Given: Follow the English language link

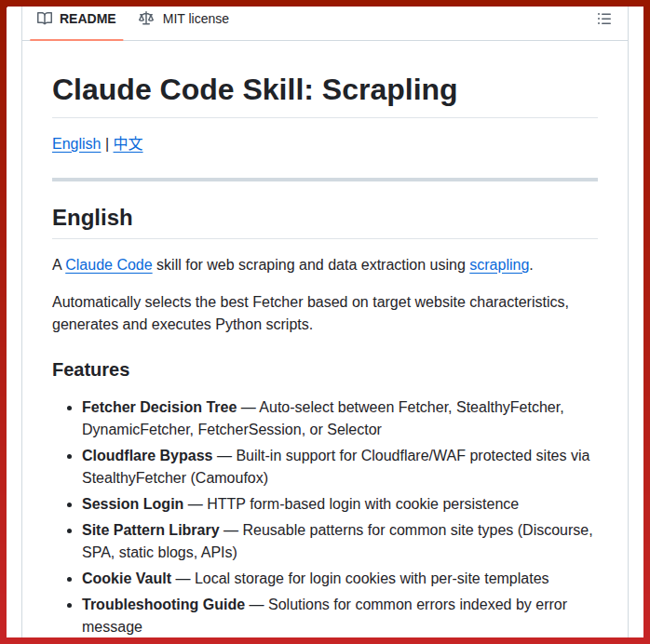Looking at the screenshot, I should pyautogui.click(x=76, y=143).
